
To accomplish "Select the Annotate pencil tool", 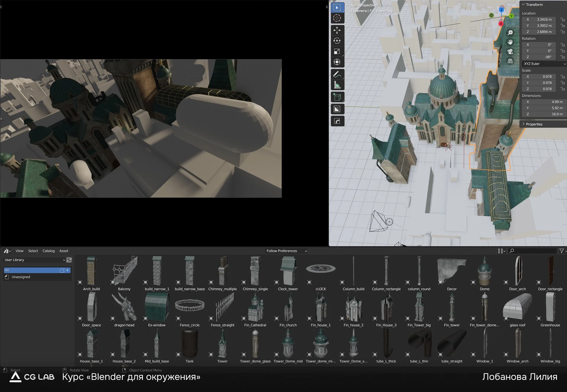I will pyautogui.click(x=337, y=74).
